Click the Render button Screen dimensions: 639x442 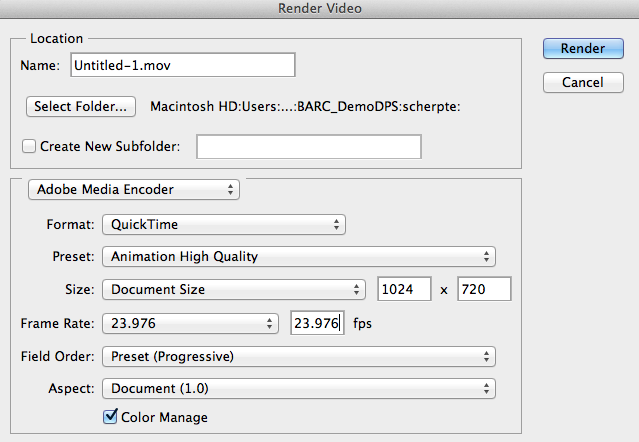tap(583, 48)
